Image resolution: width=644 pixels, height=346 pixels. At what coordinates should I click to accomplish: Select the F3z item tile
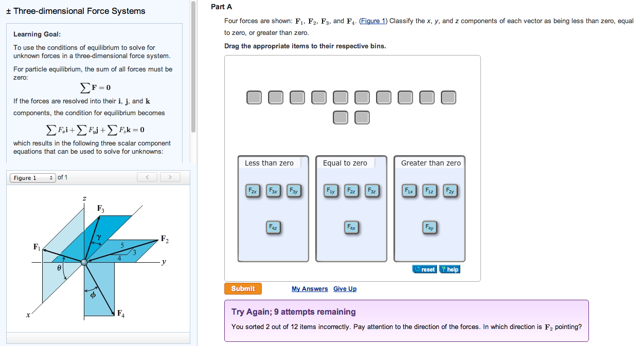371,190
